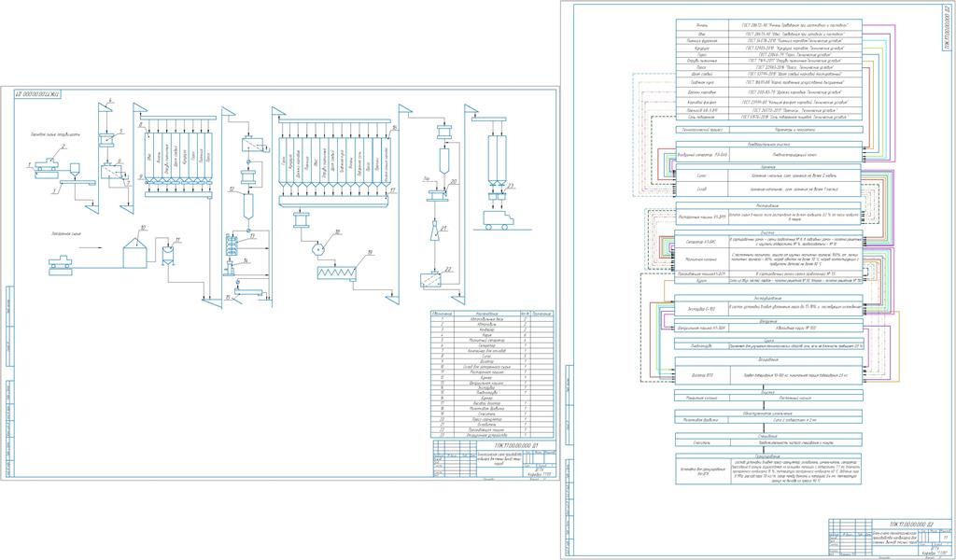This screenshot has width=956, height=560.
Task: Select the "Кормовой фосфат" cell
Action: tap(702, 103)
